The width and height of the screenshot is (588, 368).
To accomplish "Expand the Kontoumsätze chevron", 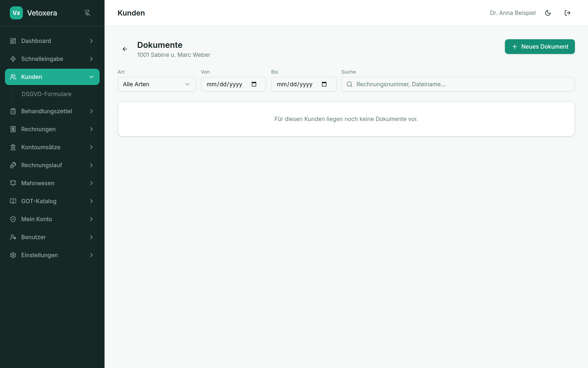I will pos(91,147).
